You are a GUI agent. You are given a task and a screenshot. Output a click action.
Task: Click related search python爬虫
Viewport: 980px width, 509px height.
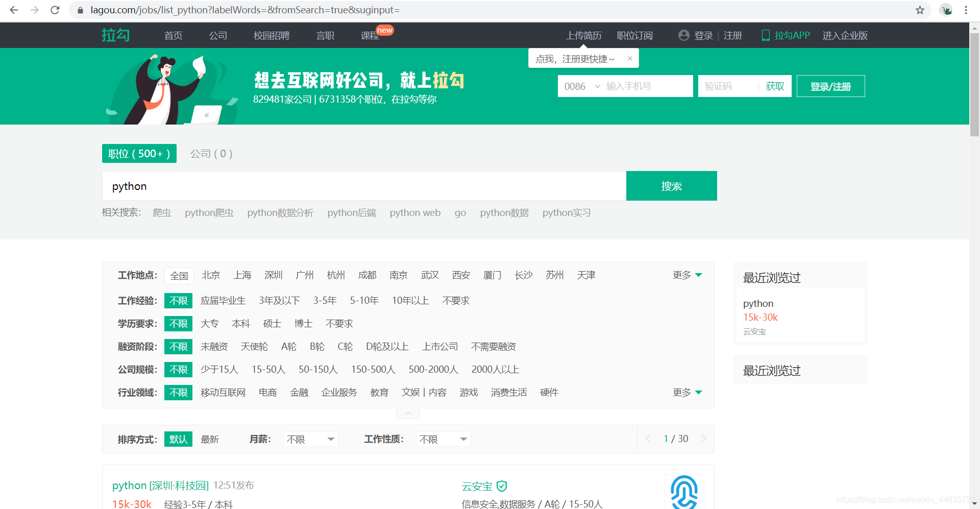[209, 213]
